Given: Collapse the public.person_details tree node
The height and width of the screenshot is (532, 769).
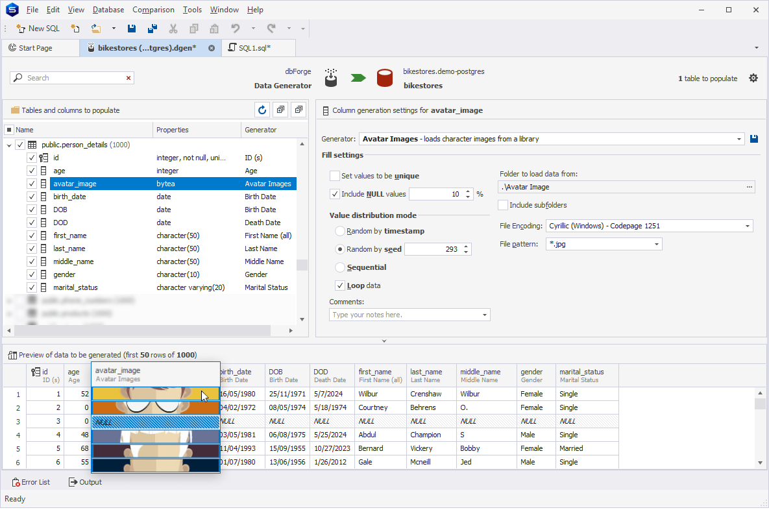Looking at the screenshot, I should point(9,145).
